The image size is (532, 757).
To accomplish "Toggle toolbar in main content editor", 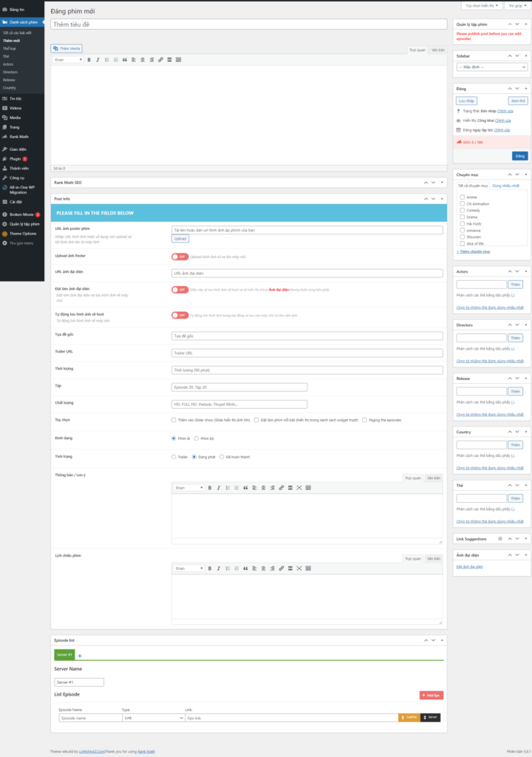I will tap(179, 60).
